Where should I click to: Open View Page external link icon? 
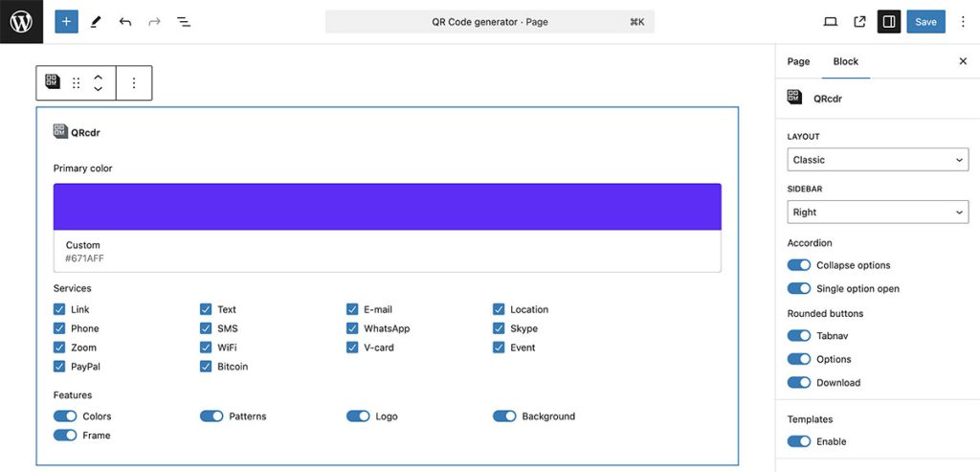click(859, 21)
